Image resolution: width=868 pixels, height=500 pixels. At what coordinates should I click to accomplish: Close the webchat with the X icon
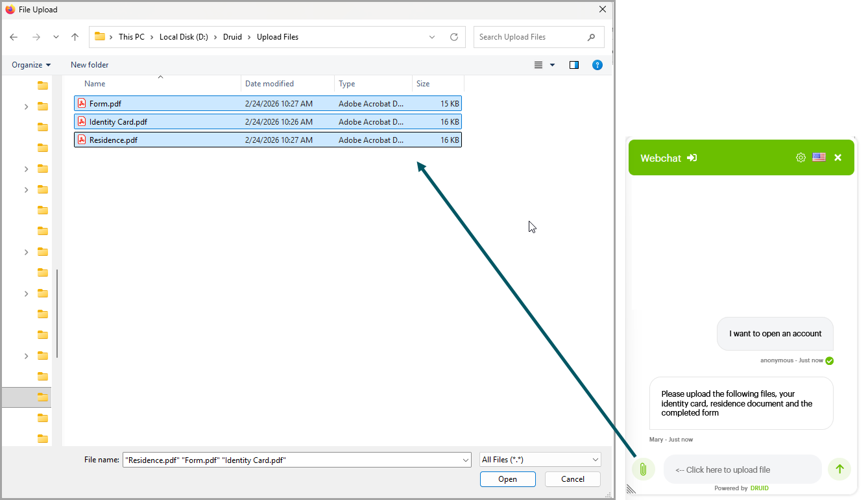[x=838, y=158]
